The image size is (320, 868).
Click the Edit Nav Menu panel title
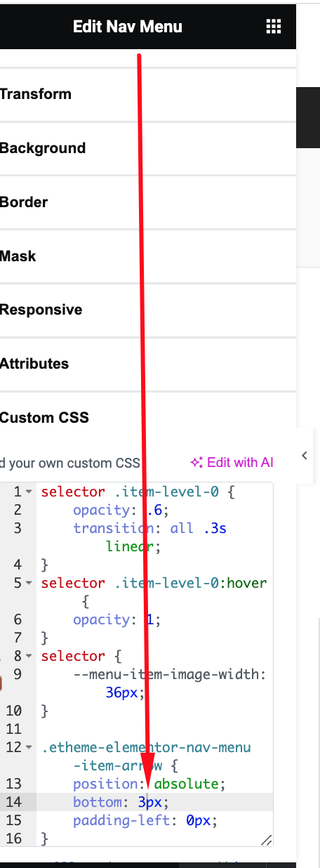click(x=128, y=27)
